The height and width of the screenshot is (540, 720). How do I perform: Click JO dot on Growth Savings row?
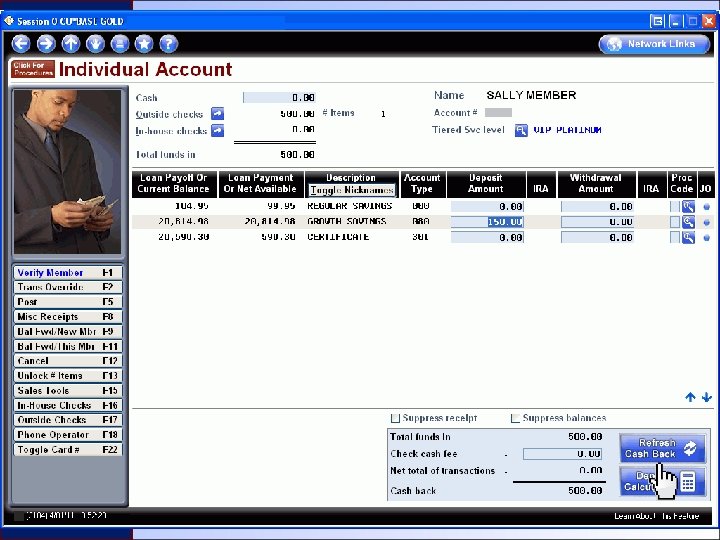coord(707,222)
